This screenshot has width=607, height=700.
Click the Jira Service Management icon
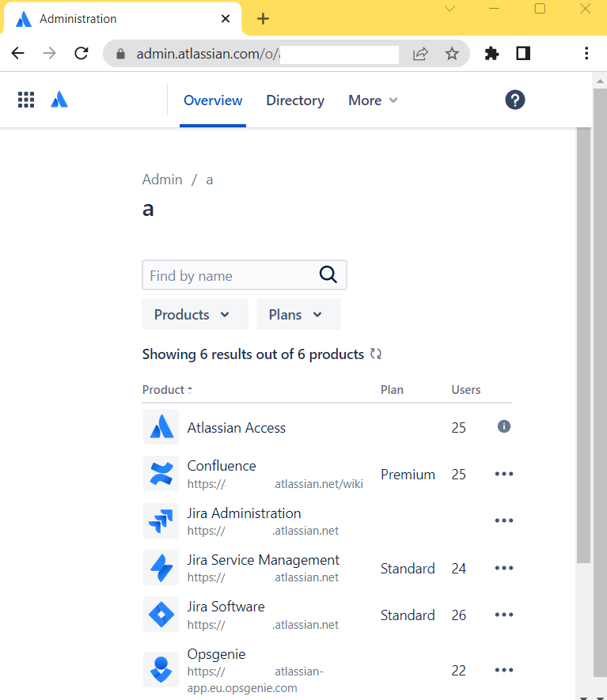[161, 567]
